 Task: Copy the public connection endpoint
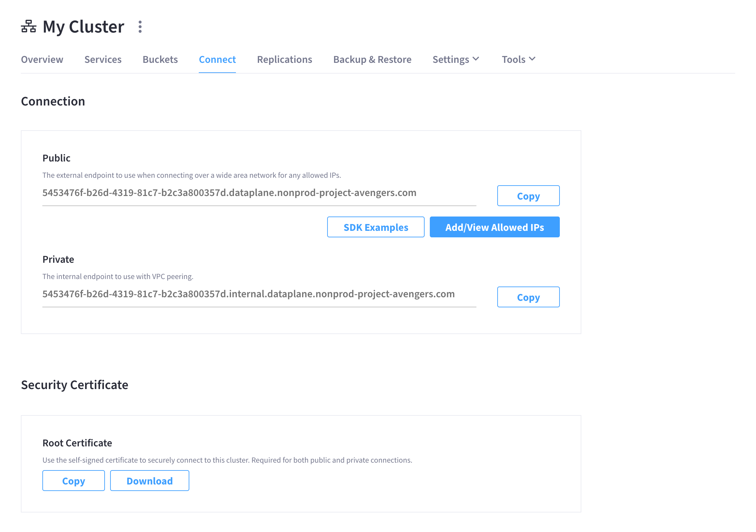[528, 195]
